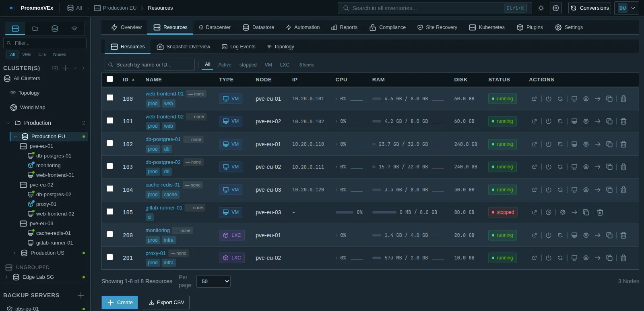Add a backup server with plus icon
The height and width of the screenshot is (311, 644).
[81, 295]
